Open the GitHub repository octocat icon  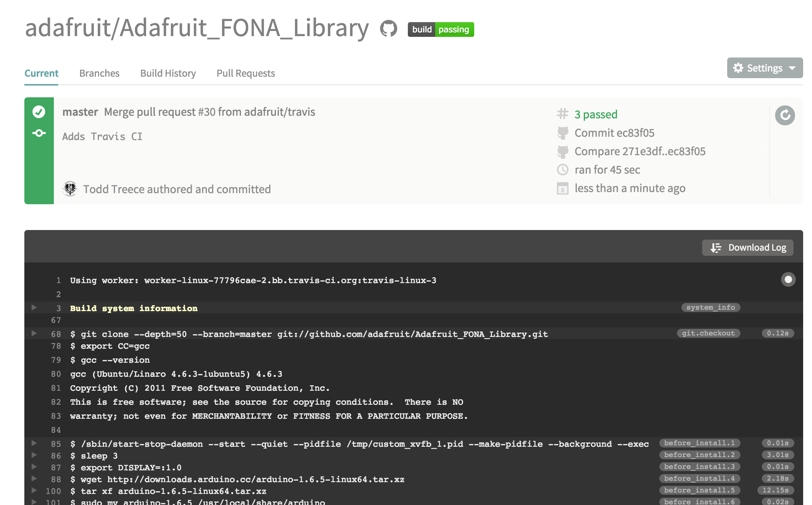click(389, 28)
